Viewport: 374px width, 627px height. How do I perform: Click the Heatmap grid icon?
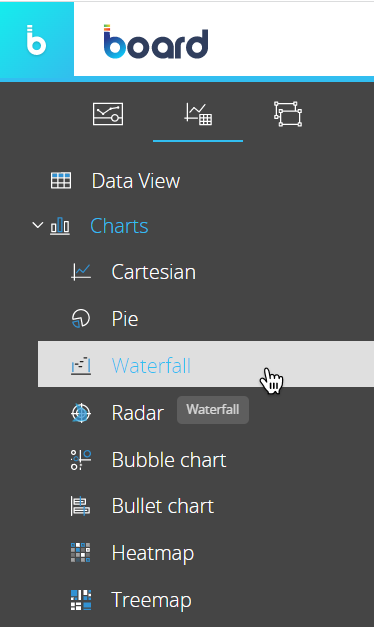click(81, 553)
